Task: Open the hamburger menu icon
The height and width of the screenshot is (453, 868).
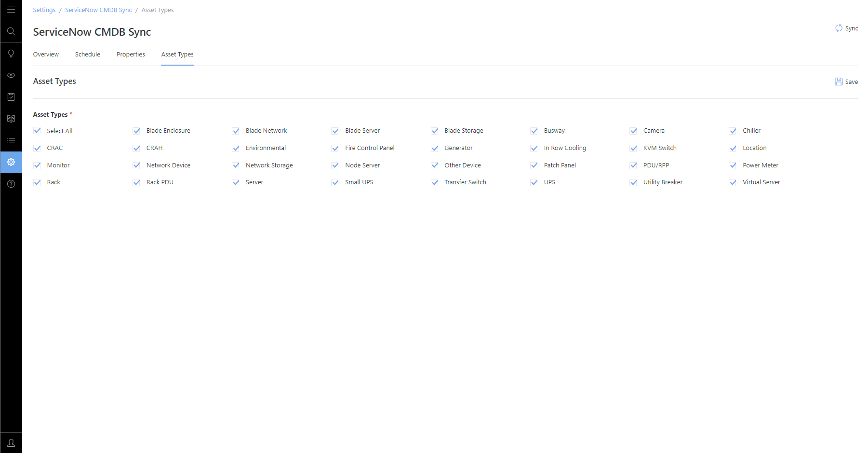Action: coord(11,10)
